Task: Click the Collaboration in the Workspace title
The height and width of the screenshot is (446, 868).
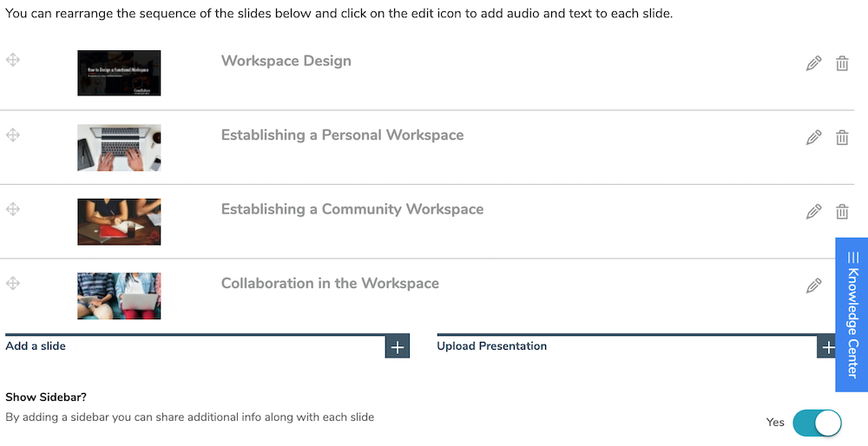Action: tap(330, 284)
